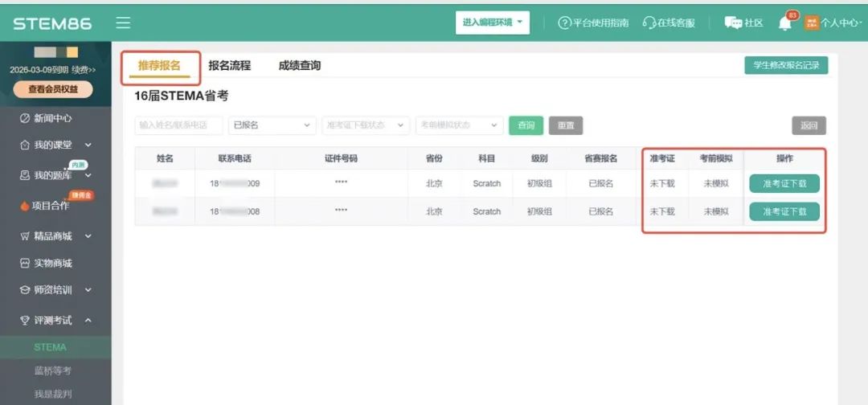Click 初级组 in the 008 row
Viewport: 868px width, 405px height.
pyautogui.click(x=539, y=211)
